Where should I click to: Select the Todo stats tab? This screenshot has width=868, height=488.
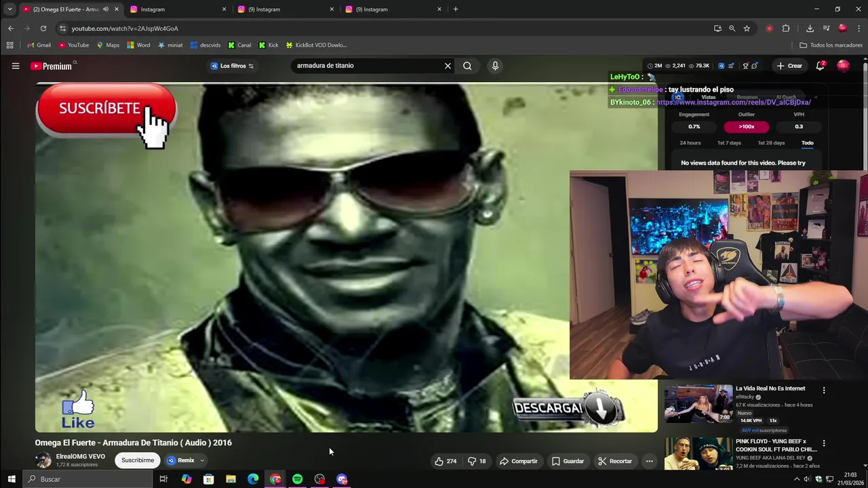(x=807, y=143)
